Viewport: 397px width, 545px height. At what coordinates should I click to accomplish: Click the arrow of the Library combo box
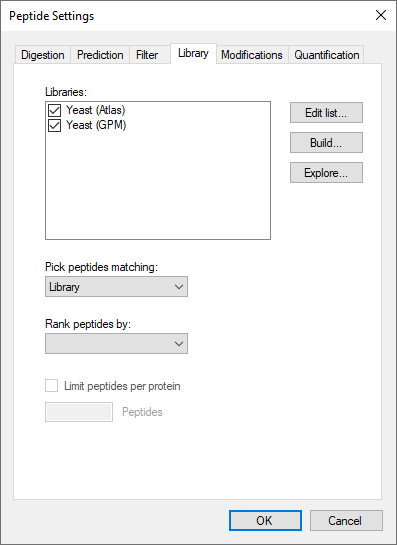tap(179, 287)
